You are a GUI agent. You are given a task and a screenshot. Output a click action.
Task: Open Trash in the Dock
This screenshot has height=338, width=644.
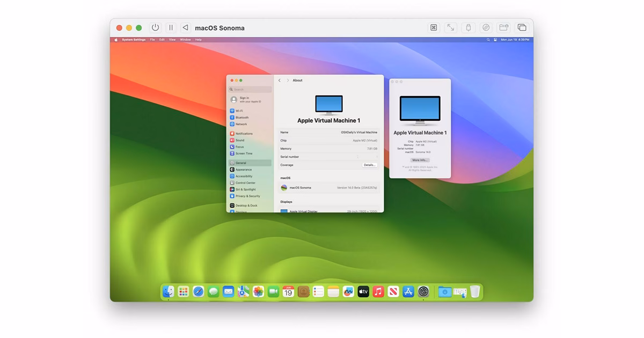point(475,291)
